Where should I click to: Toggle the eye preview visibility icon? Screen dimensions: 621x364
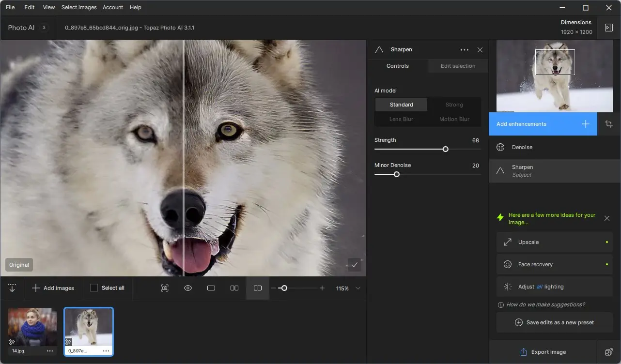coord(188,288)
